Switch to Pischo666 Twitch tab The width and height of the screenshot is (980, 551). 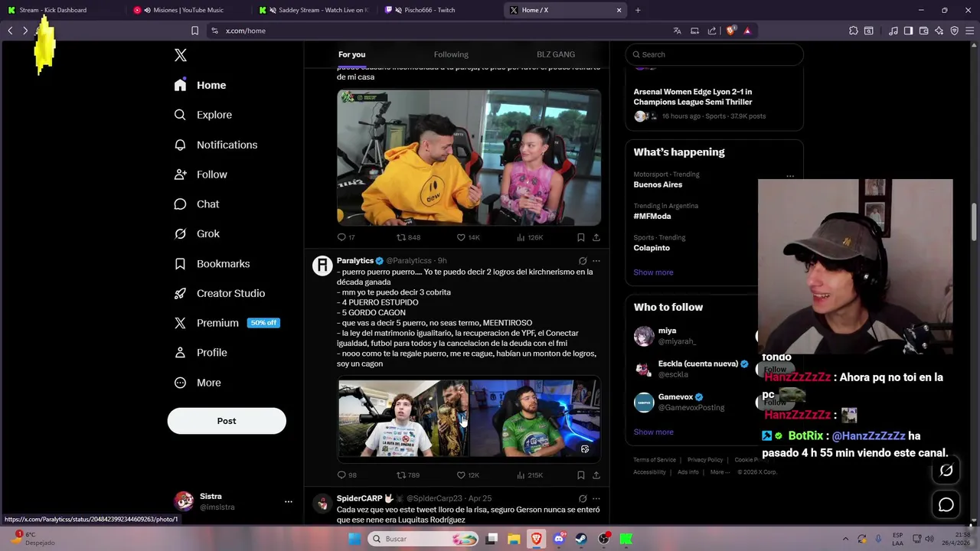tap(439, 10)
